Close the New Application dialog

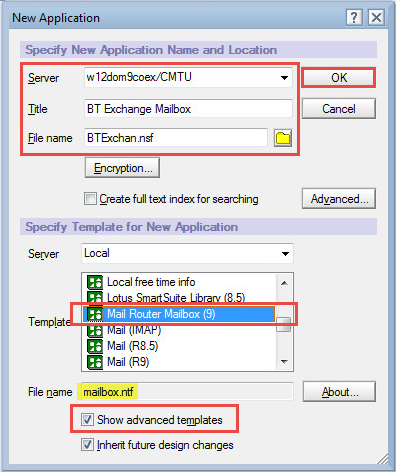376,17
